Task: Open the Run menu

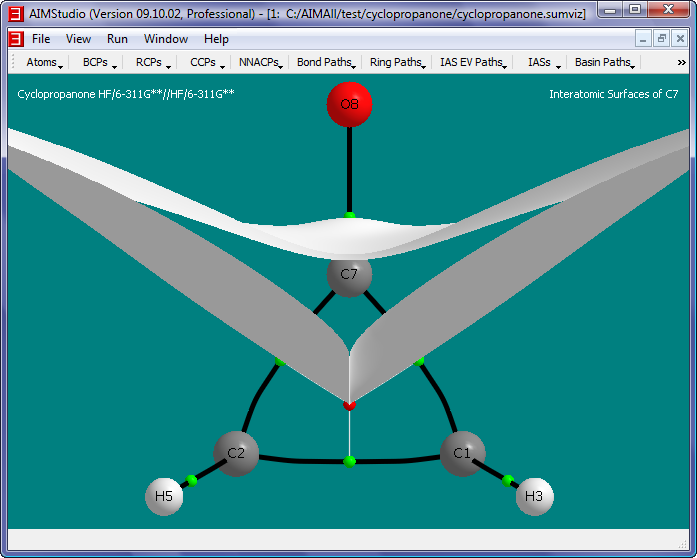Action: coord(117,39)
